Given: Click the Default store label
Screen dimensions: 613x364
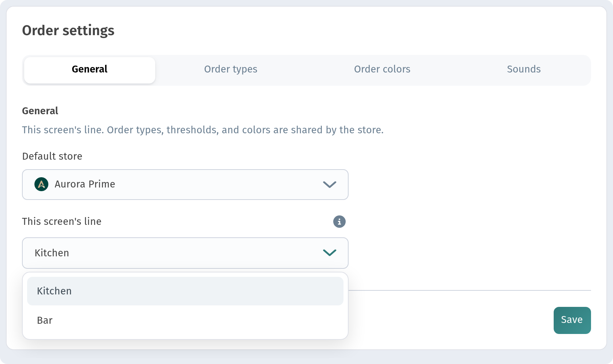Looking at the screenshot, I should [52, 156].
